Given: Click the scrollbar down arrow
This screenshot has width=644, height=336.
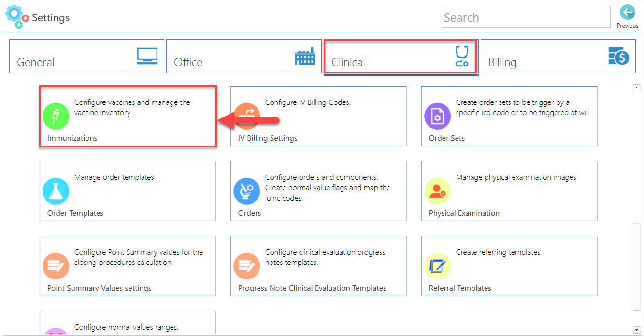Looking at the screenshot, I should pyautogui.click(x=637, y=330).
